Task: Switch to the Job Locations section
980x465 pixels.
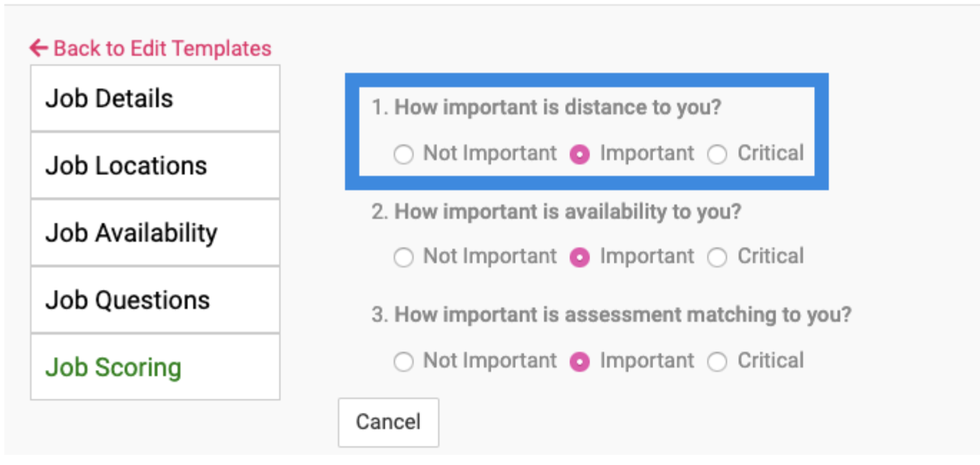Action: (155, 165)
